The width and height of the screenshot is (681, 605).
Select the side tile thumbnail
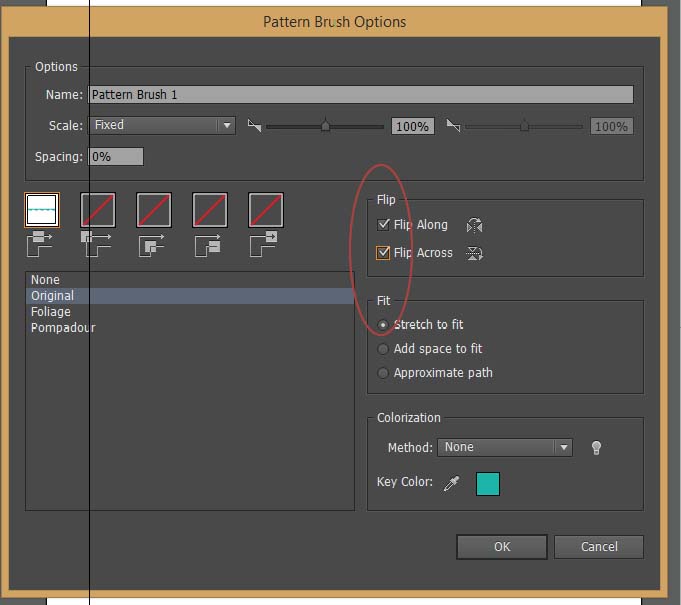(x=42, y=210)
